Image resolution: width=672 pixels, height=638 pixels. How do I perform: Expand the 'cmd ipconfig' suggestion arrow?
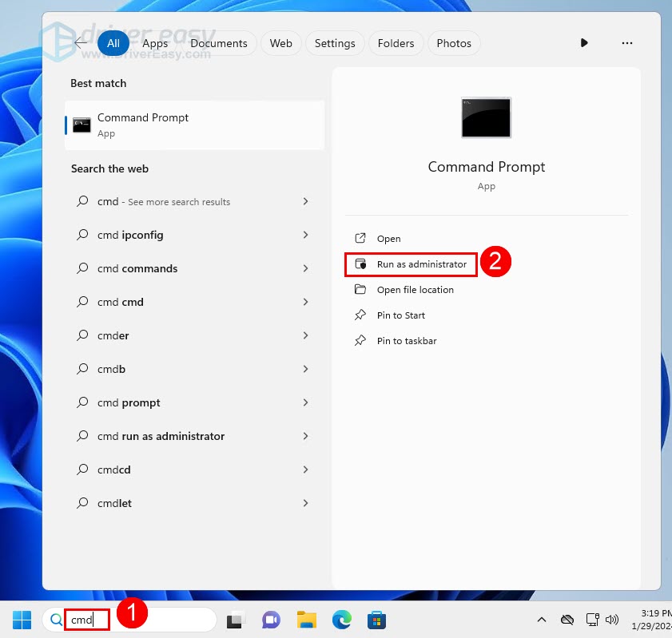tap(305, 236)
